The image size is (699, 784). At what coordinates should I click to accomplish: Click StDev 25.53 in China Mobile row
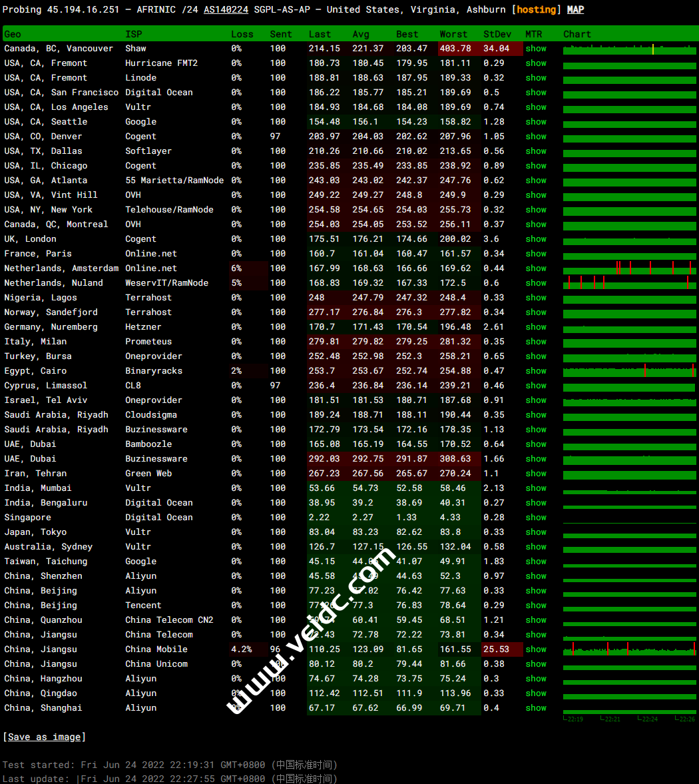click(496, 649)
